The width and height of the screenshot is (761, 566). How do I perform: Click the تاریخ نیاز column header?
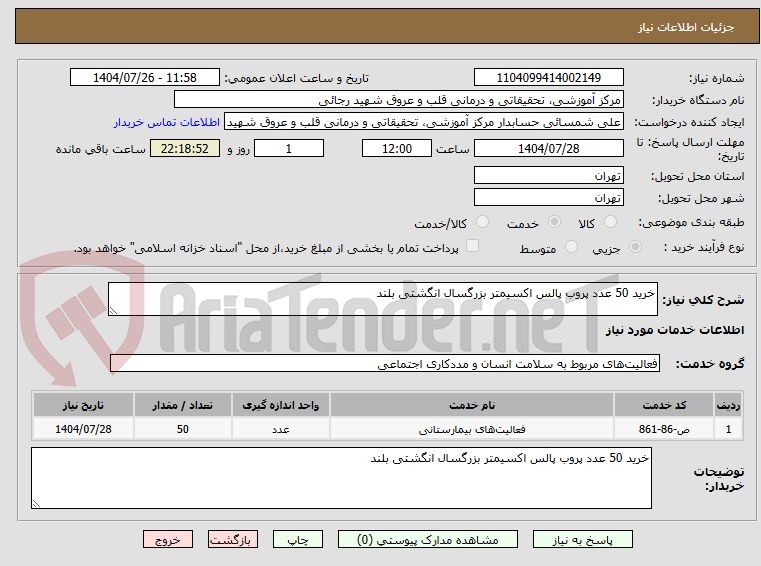(83, 405)
